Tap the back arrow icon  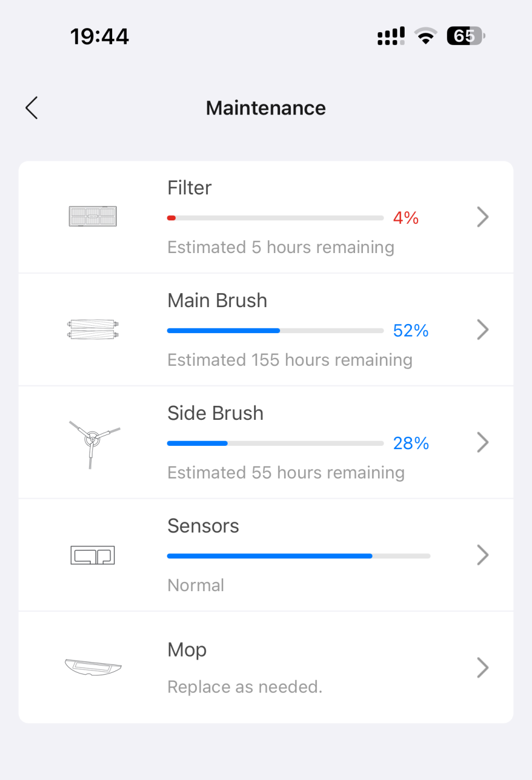[32, 108]
